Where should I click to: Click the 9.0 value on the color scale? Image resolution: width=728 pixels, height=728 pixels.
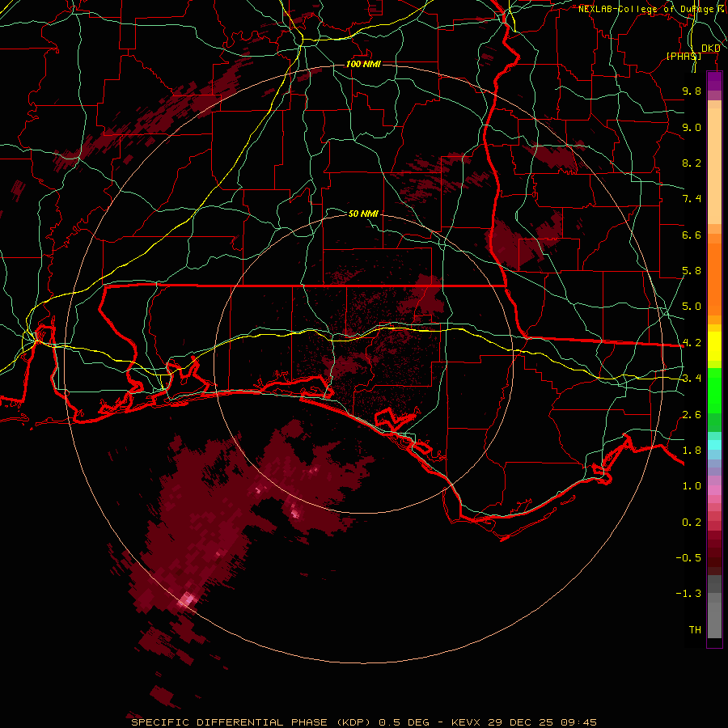pyautogui.click(x=692, y=127)
